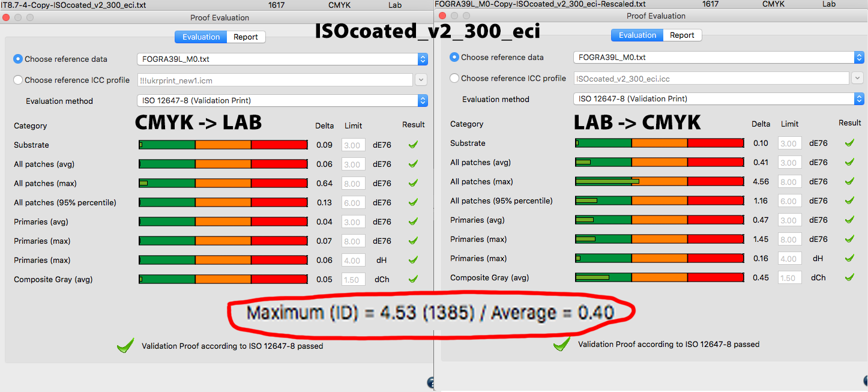The image size is (868, 392).
Task: Click delta value 1.16 in Rescaled window
Action: point(761,201)
